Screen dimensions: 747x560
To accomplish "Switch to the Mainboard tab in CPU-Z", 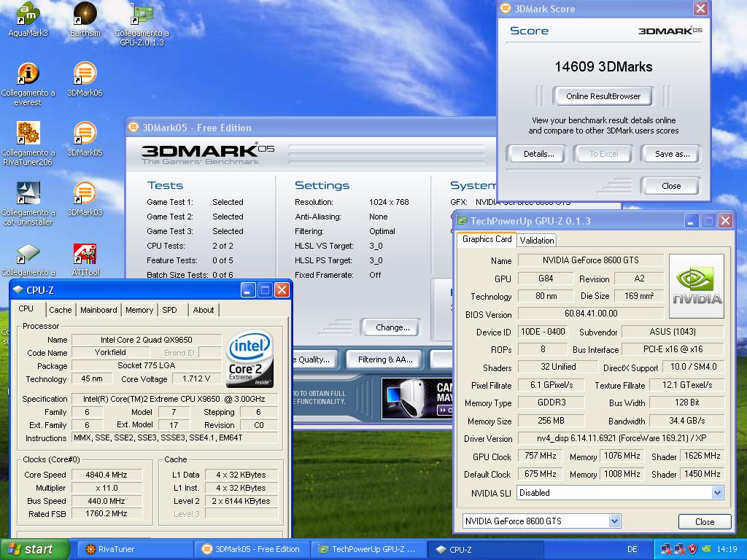I will (x=98, y=310).
